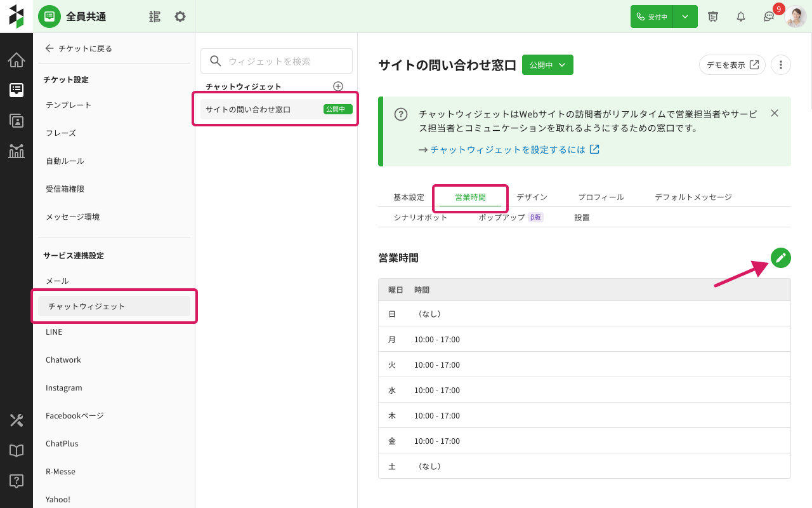The width and height of the screenshot is (812, 508).
Task: Close the green info banner
Action: (x=774, y=113)
